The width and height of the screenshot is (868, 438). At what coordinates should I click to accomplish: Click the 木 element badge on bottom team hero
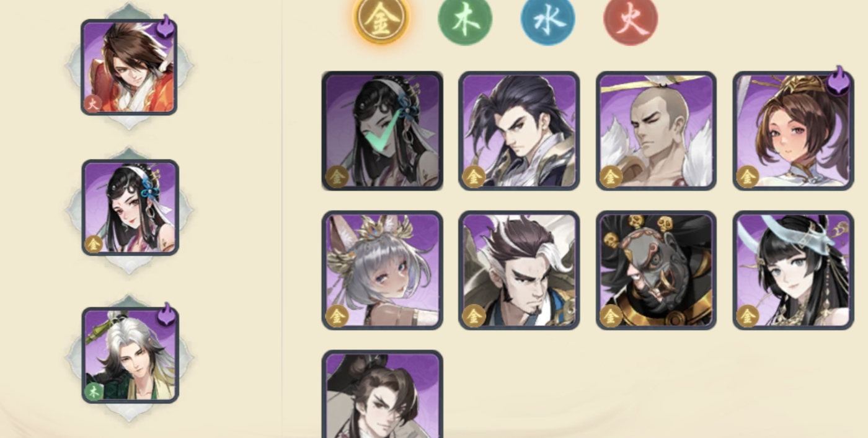[x=94, y=392]
